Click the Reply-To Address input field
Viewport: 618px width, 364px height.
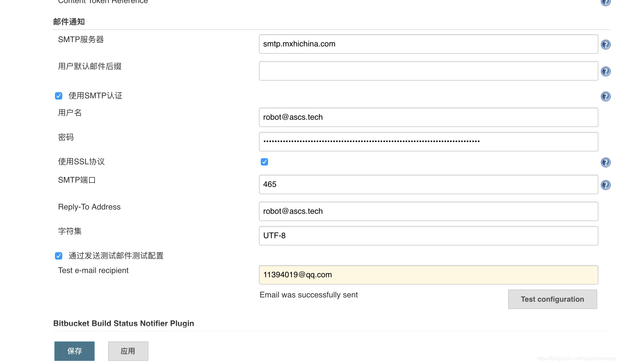428,211
